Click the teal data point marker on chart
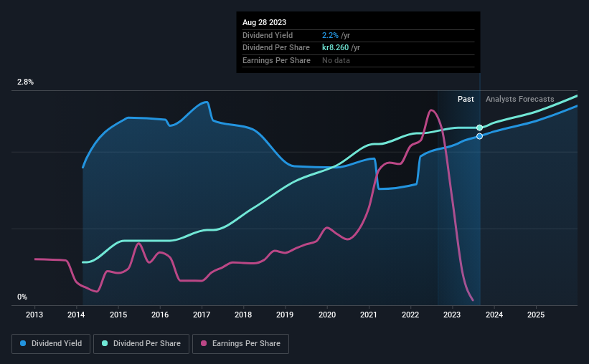The image size is (589, 364). point(479,128)
